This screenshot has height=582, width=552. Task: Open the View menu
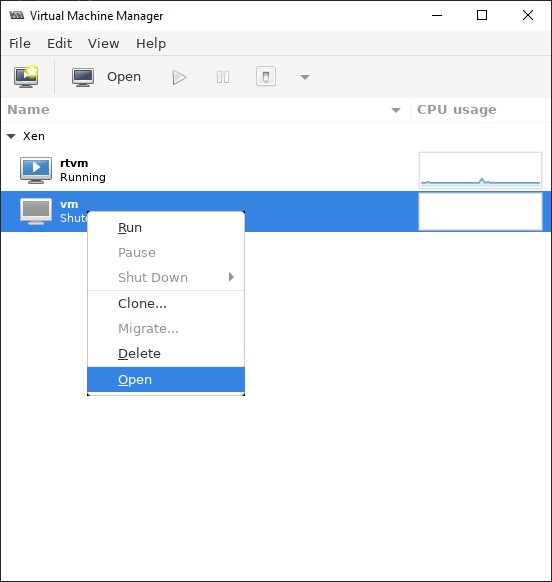104,43
